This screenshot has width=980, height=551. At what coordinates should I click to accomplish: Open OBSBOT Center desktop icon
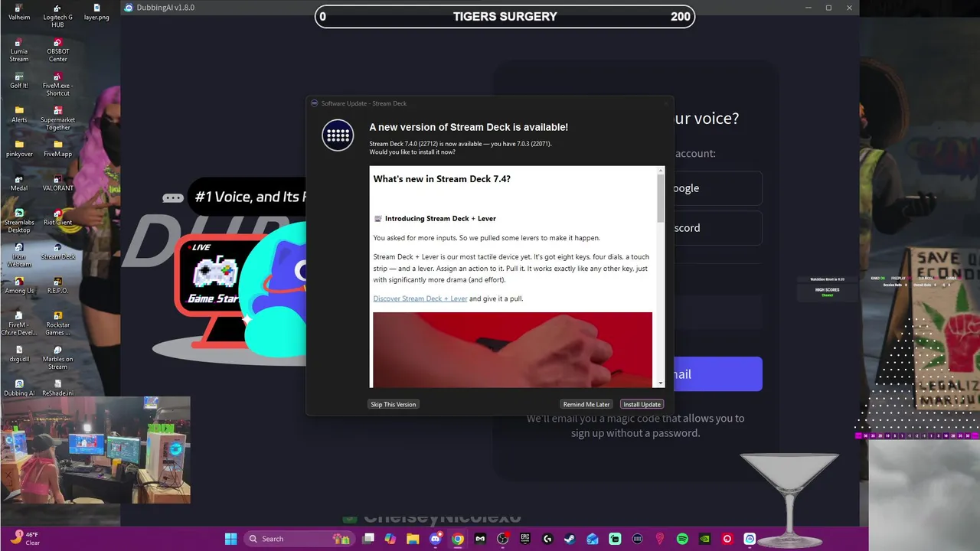(57, 50)
